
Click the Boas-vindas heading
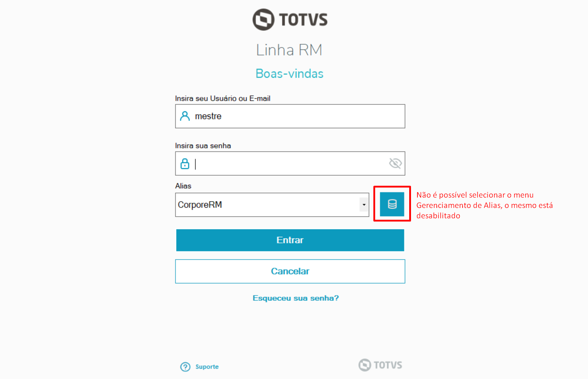pos(290,73)
